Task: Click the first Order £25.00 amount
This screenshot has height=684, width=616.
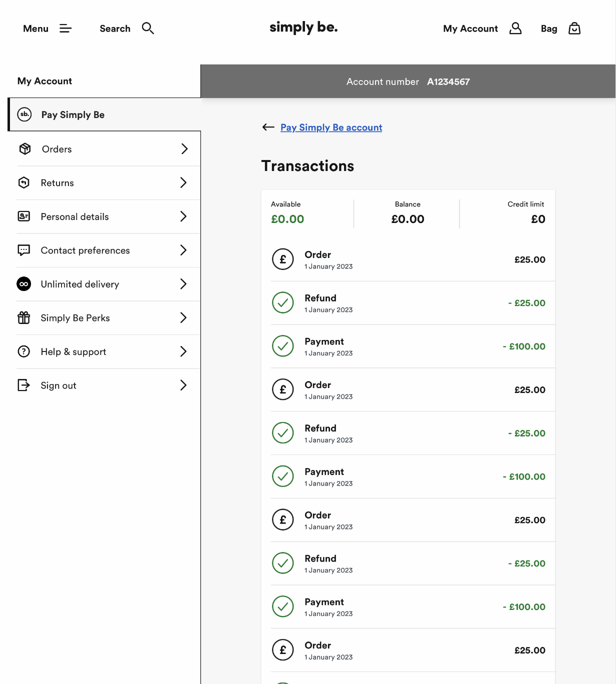Action: coord(530,259)
